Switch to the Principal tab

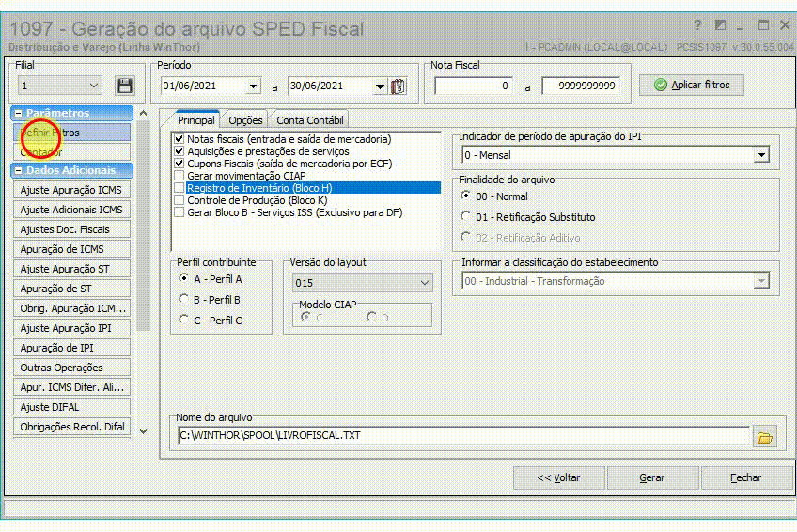(x=196, y=120)
